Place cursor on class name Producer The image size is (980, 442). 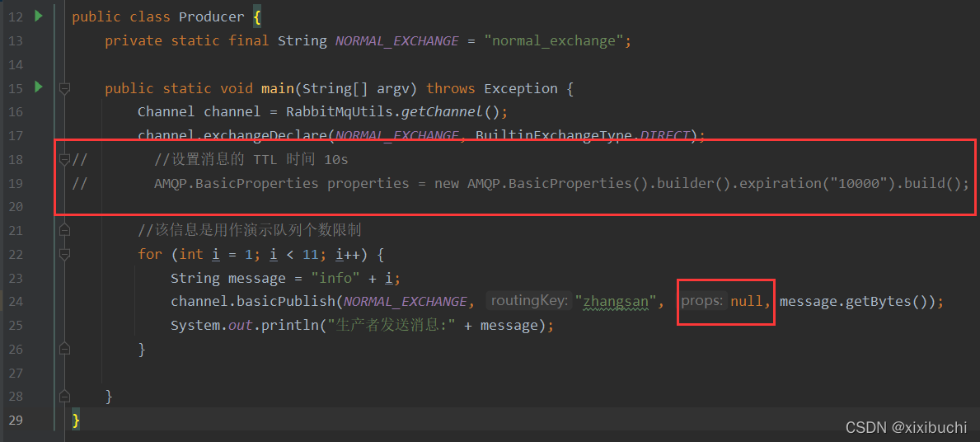click(x=211, y=17)
